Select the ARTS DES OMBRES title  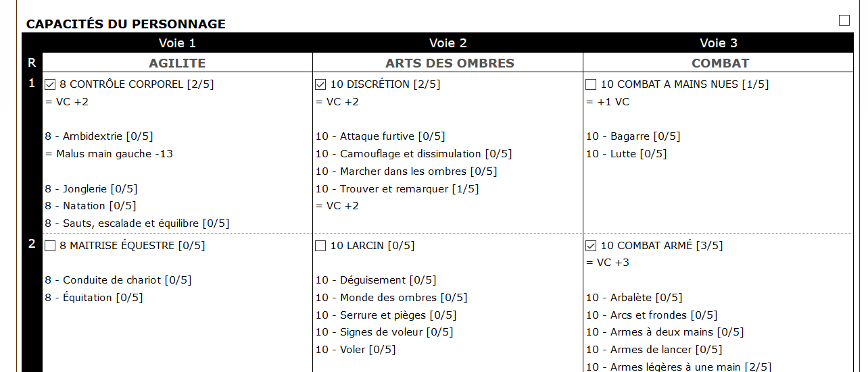click(x=450, y=63)
